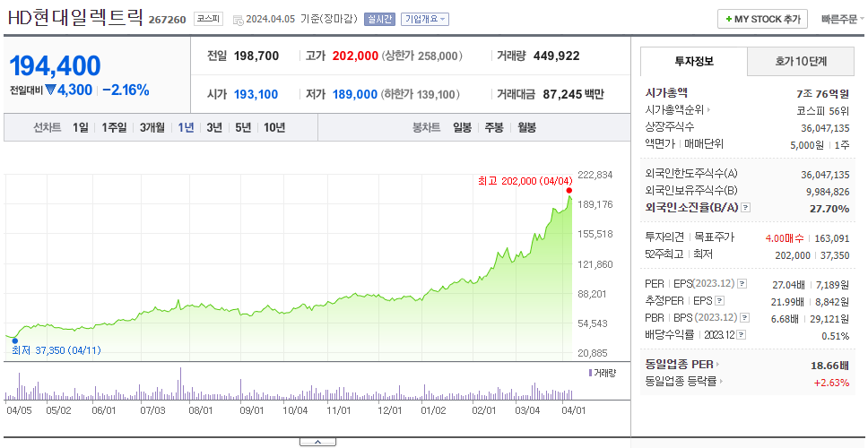Image resolution: width=868 pixels, height=448 pixels.
Task: Show the 주봉 candlestick chart
Action: point(494,128)
